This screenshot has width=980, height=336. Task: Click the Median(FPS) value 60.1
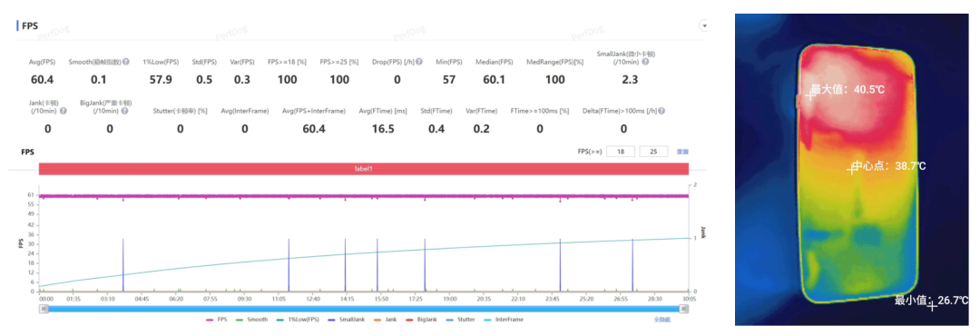[494, 80]
